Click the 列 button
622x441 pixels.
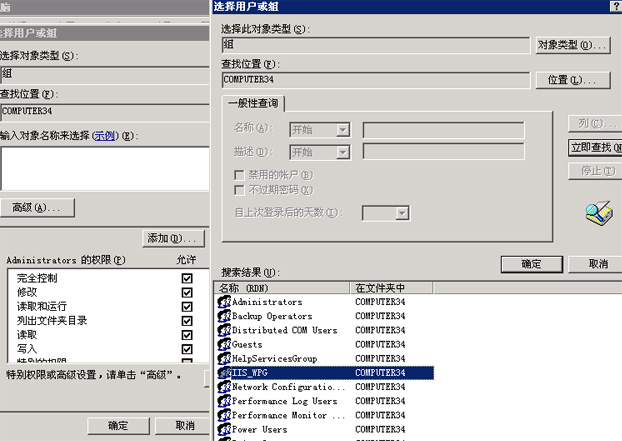point(595,124)
